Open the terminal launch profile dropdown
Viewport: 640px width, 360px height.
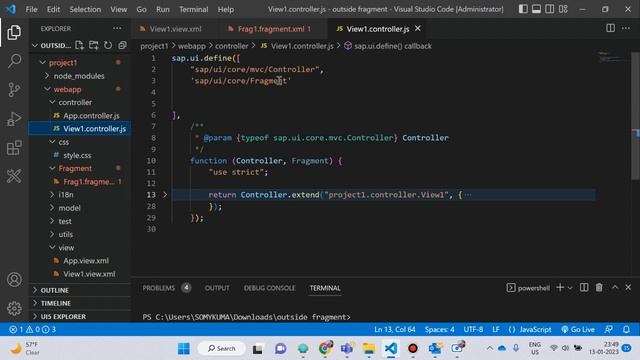pyautogui.click(x=570, y=288)
